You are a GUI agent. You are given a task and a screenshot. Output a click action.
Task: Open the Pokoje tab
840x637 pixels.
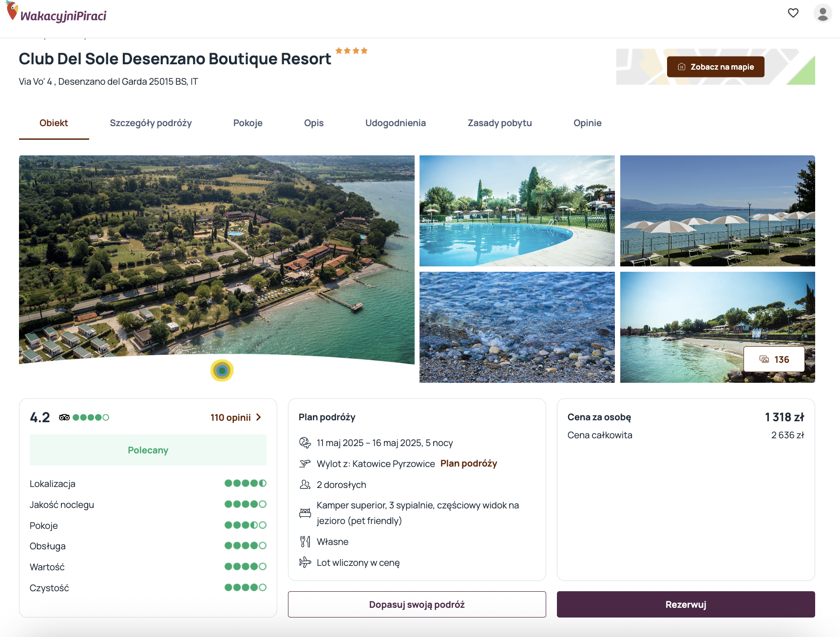[x=248, y=123]
